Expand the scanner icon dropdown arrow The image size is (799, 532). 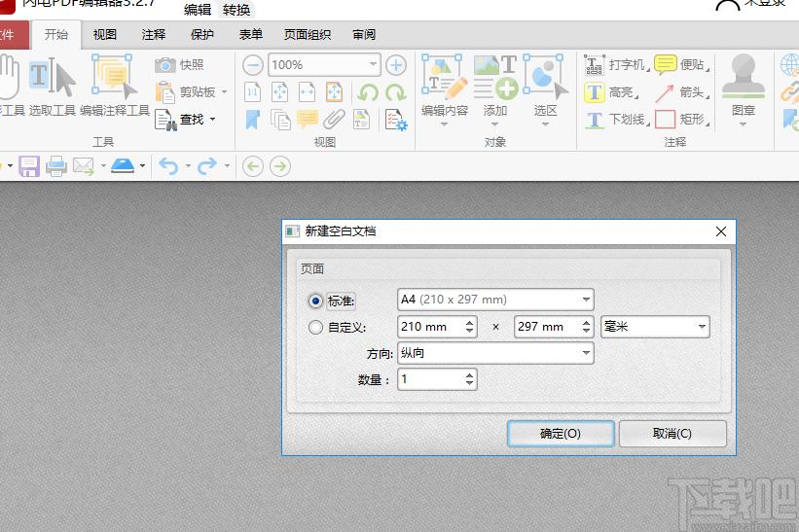[142, 165]
